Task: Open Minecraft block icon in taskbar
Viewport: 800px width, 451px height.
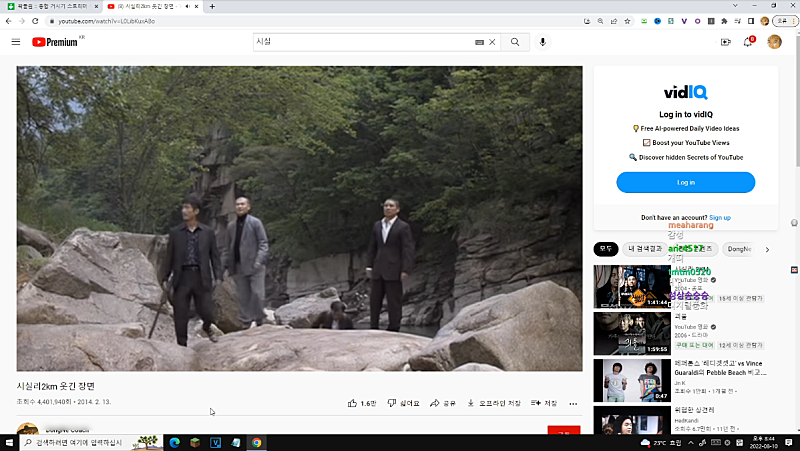Action: coord(195,442)
